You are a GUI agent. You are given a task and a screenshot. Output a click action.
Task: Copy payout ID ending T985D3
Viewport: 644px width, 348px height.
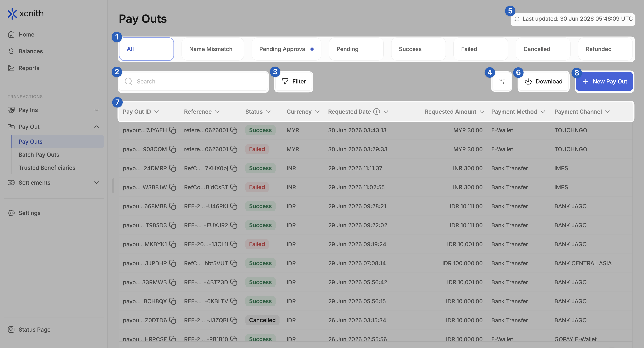(x=173, y=225)
